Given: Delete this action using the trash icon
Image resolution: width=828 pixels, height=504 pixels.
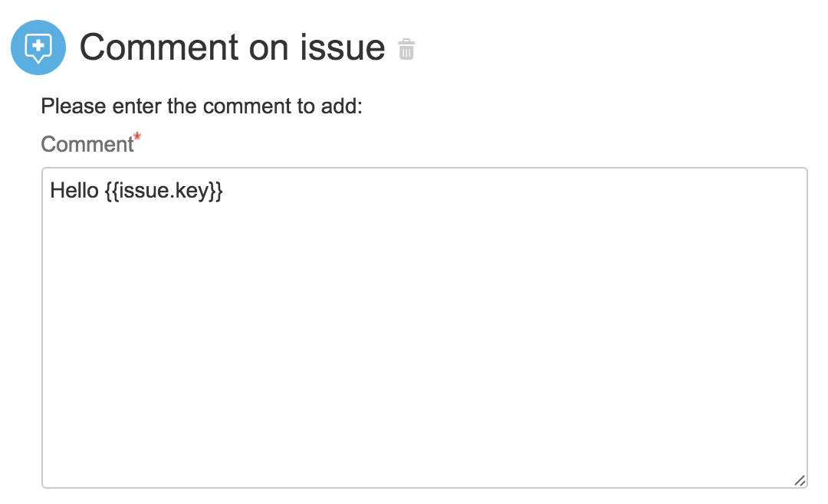Looking at the screenshot, I should pyautogui.click(x=406, y=50).
